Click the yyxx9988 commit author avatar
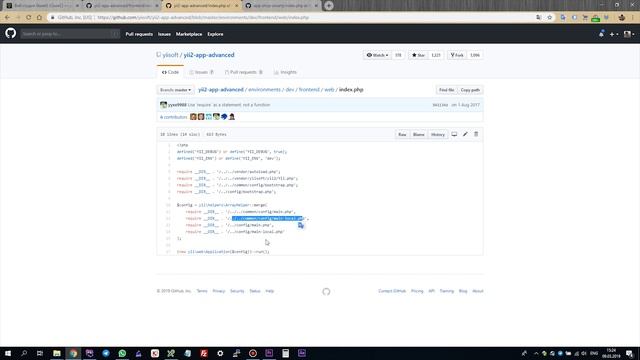This screenshot has height=360, width=640. point(164,105)
